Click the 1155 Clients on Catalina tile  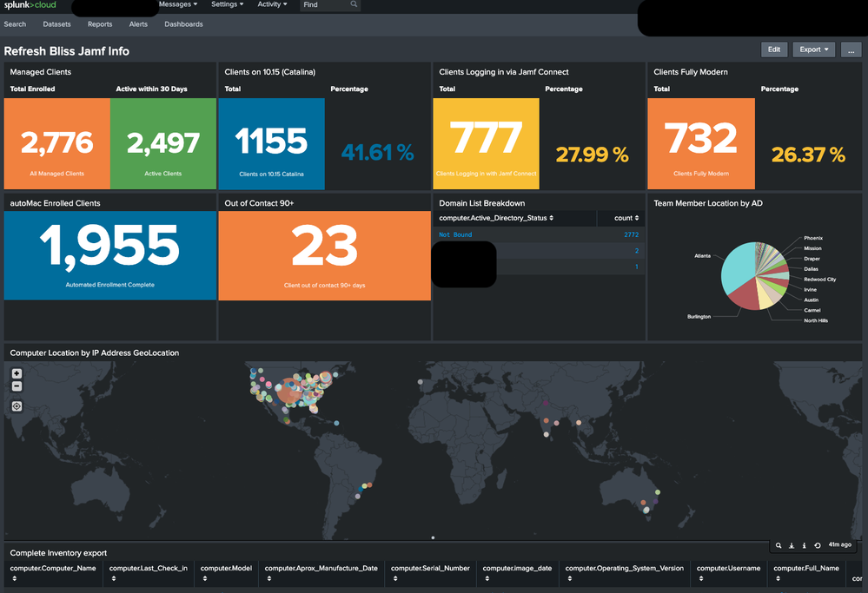[271, 144]
